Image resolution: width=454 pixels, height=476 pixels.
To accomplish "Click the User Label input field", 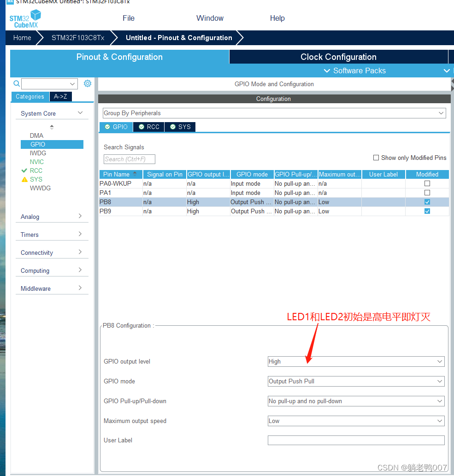I will click(x=356, y=441).
